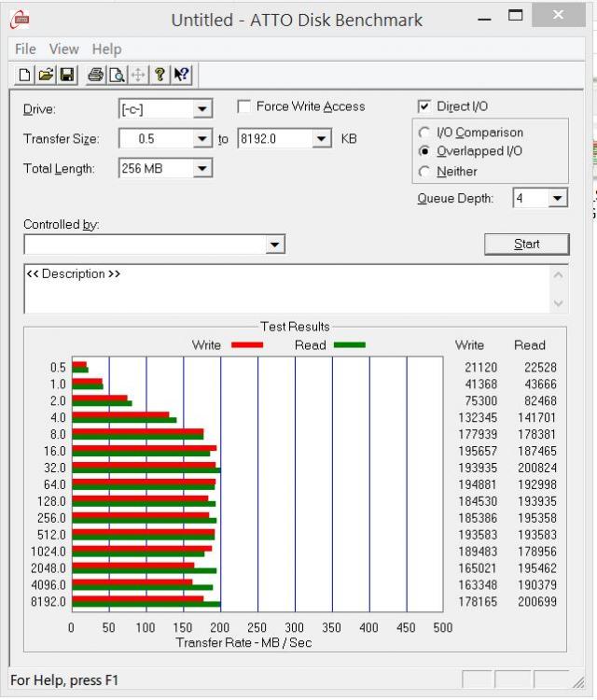The height and width of the screenshot is (700, 597).
Task: Click the 8192.0 row read bar
Action: pyautogui.click(x=146, y=605)
